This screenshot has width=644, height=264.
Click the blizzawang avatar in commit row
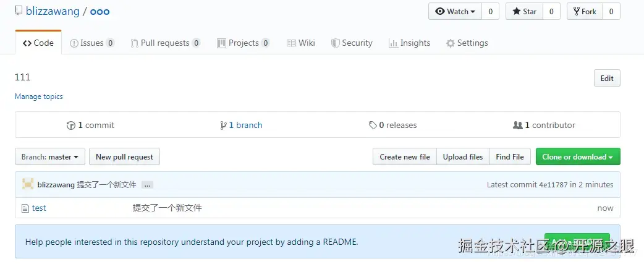coord(28,184)
